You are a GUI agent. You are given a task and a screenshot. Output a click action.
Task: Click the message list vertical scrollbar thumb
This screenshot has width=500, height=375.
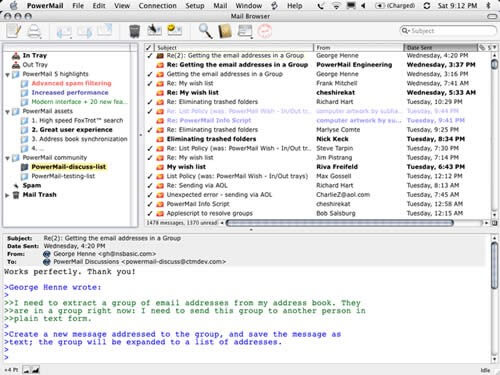pos(494,64)
